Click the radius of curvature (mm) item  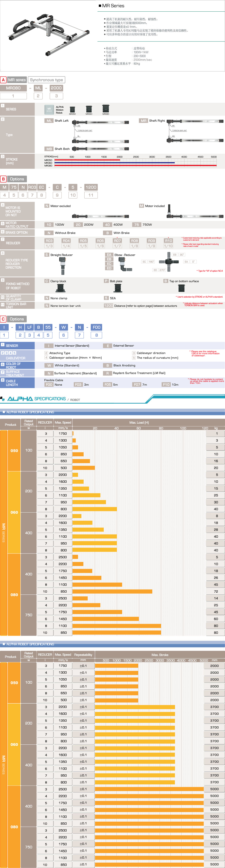[x=155, y=357]
